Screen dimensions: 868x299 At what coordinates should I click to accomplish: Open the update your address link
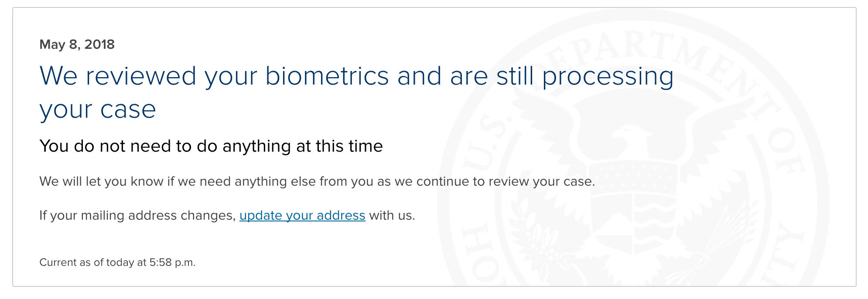(x=302, y=215)
